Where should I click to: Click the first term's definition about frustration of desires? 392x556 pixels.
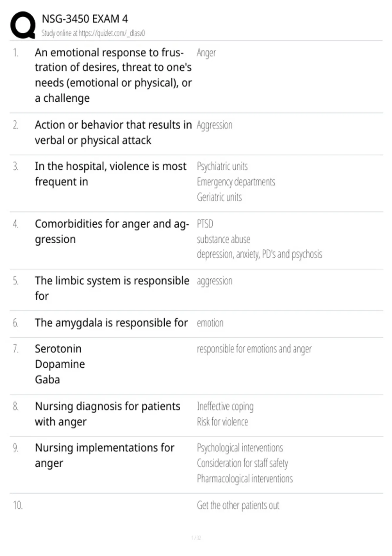coord(113,75)
